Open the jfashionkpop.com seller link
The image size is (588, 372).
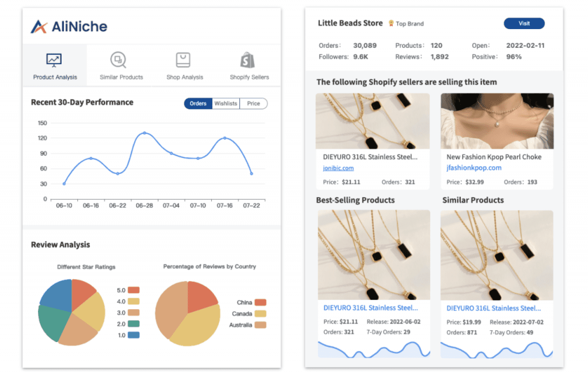click(x=475, y=167)
